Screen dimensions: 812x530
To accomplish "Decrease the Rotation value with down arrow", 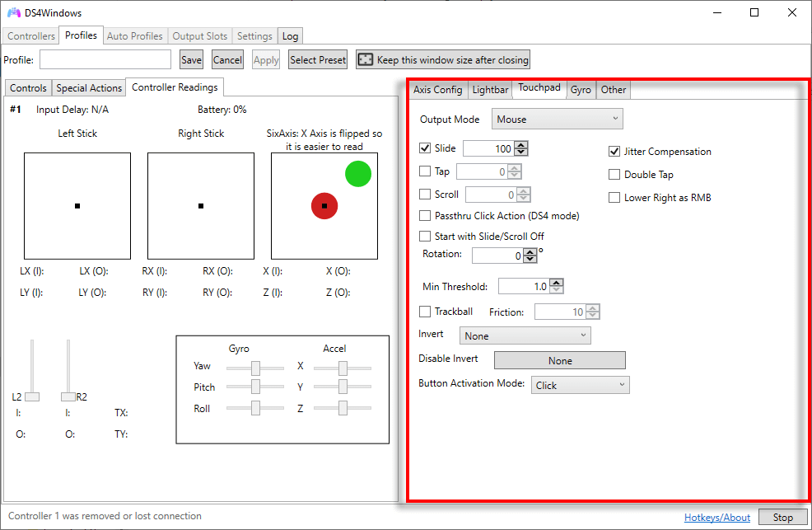I will pyautogui.click(x=530, y=259).
